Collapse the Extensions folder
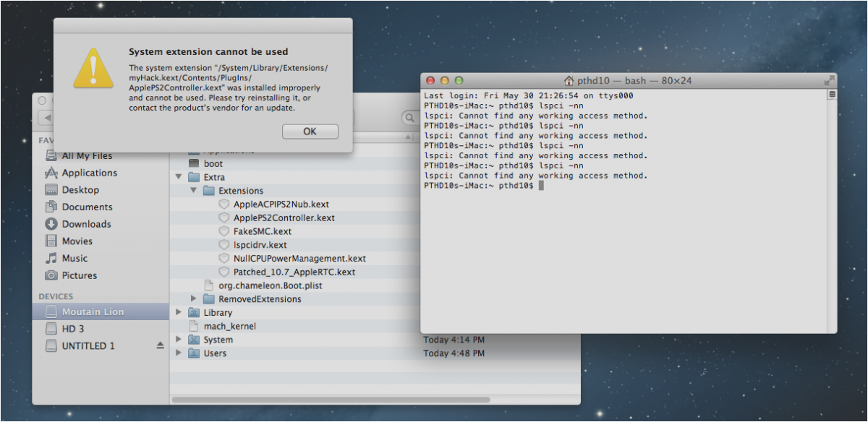868x422 pixels. (194, 191)
